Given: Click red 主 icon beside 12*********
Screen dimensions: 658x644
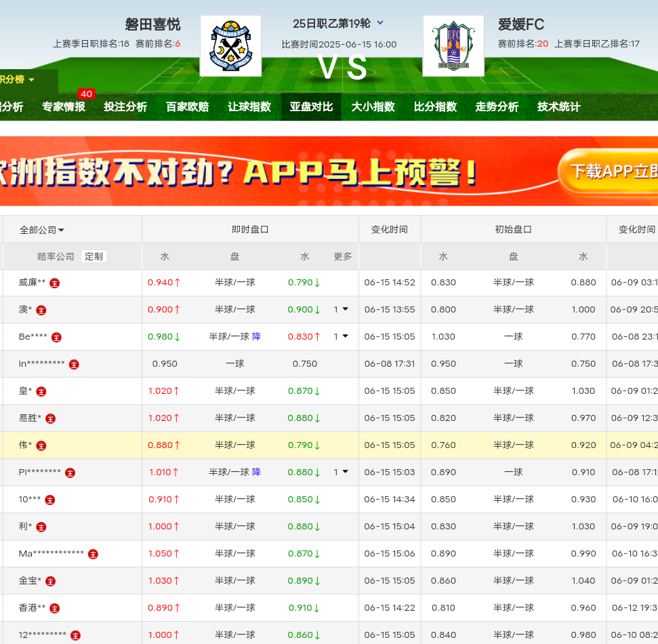Looking at the screenshot, I should (x=75, y=635).
